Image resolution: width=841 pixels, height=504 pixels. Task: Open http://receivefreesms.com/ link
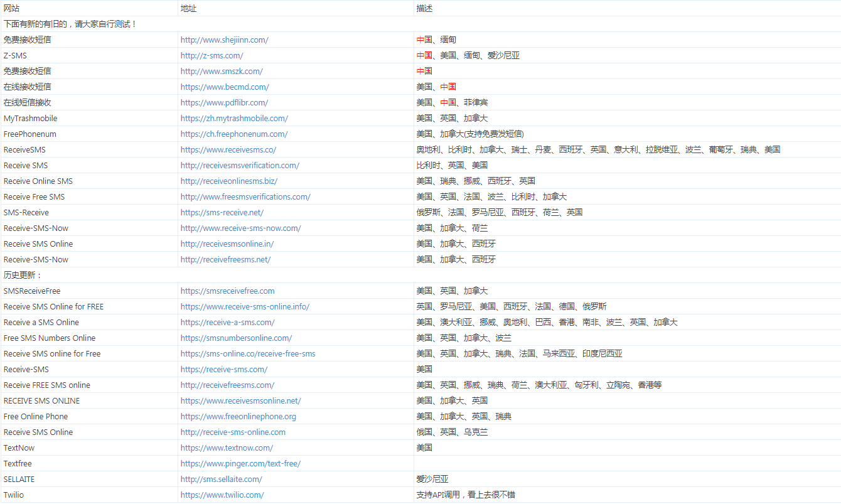coord(227,385)
